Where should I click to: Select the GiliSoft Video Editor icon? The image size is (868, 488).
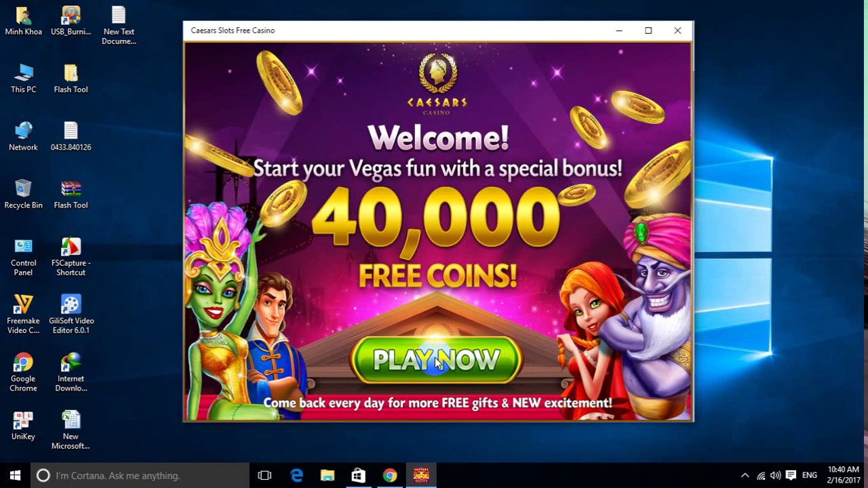coord(71,314)
